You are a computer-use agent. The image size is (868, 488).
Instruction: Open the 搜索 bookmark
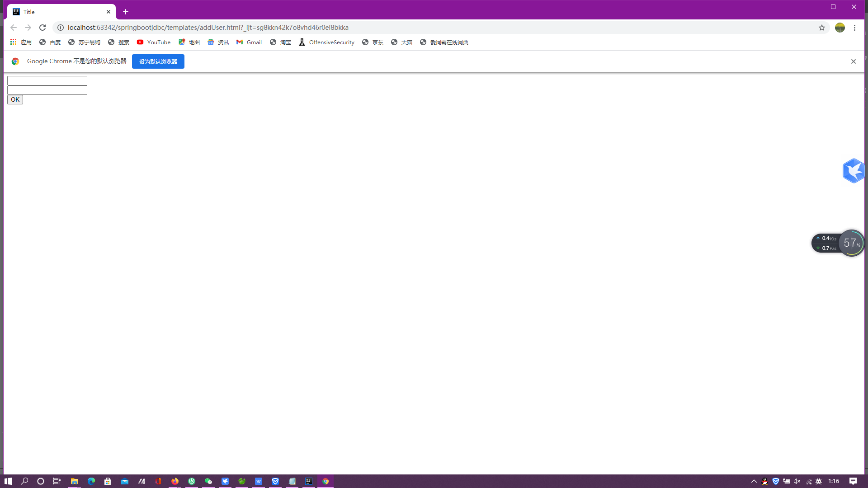118,42
